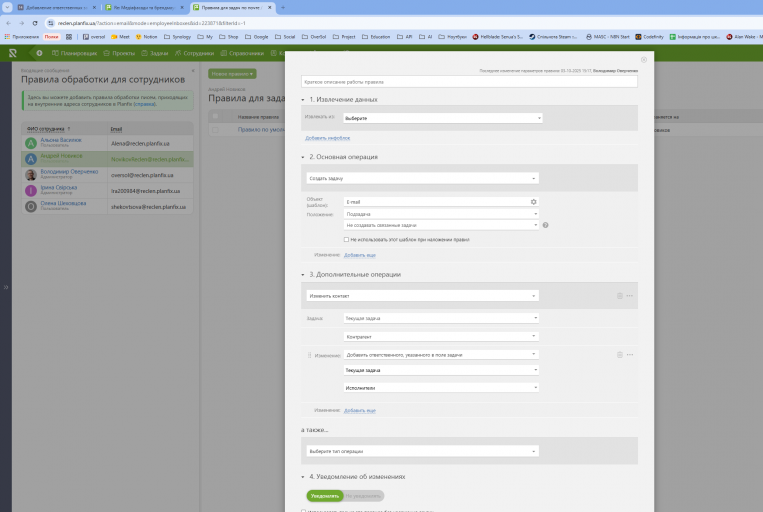Click avatar photo of Володимир Оверченко
The image size is (763, 512).
(x=31, y=175)
